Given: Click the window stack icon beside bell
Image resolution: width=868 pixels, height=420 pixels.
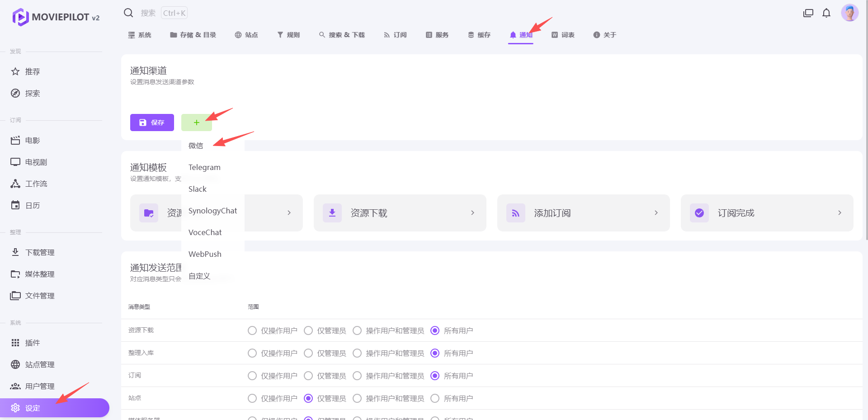Looking at the screenshot, I should pos(808,13).
